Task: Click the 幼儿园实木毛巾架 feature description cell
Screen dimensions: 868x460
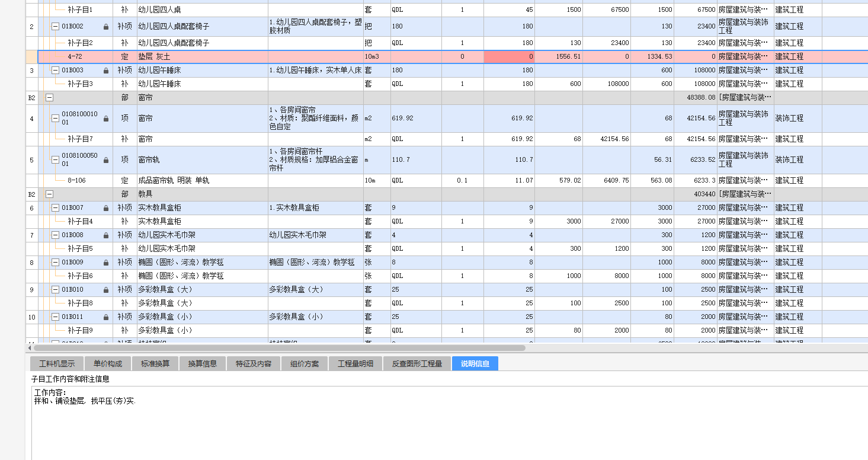Action: coord(316,235)
